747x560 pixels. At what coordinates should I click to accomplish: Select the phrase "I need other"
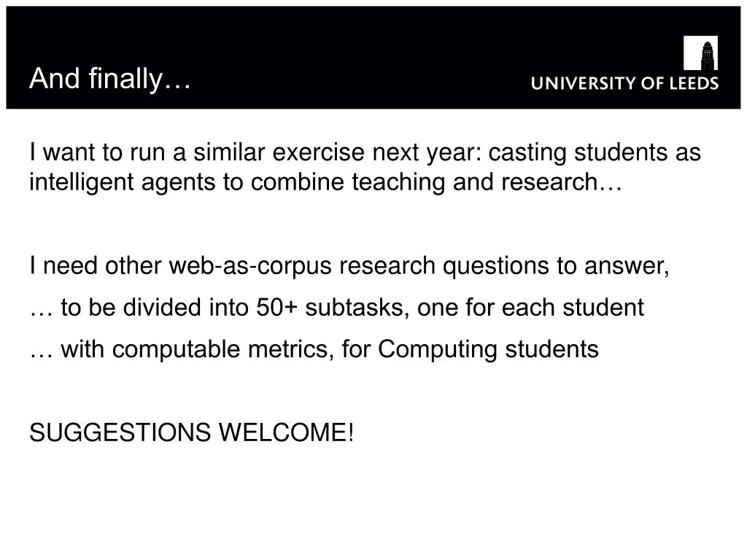click(x=96, y=265)
